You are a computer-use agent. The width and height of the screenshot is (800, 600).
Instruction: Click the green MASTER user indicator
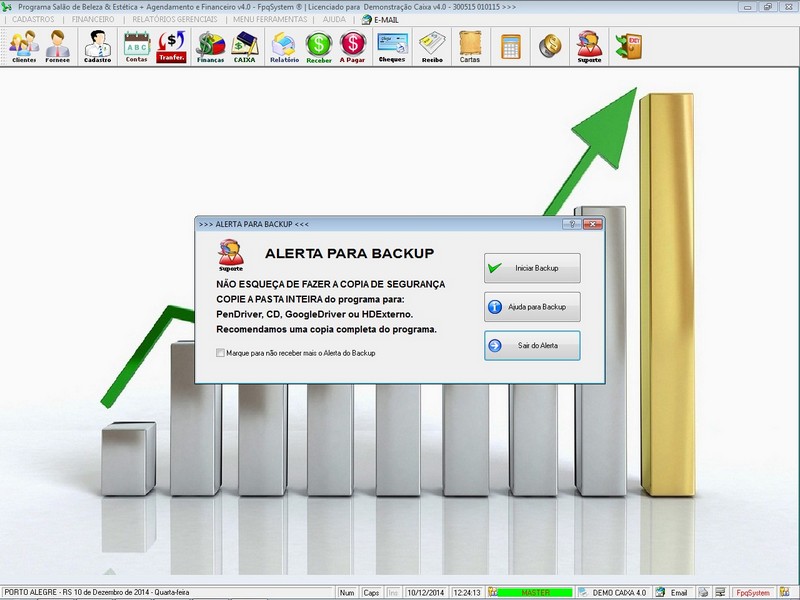(x=535, y=592)
